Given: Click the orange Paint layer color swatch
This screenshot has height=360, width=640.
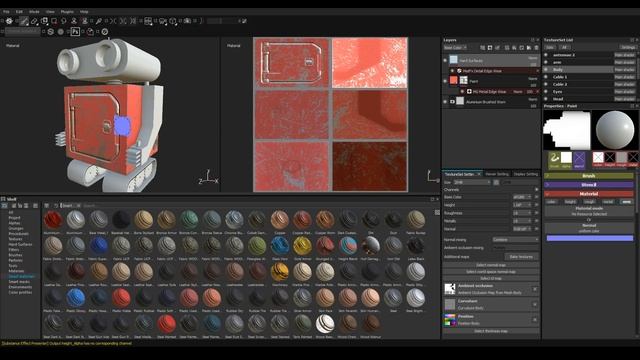Looking at the screenshot, I should tap(453, 80).
